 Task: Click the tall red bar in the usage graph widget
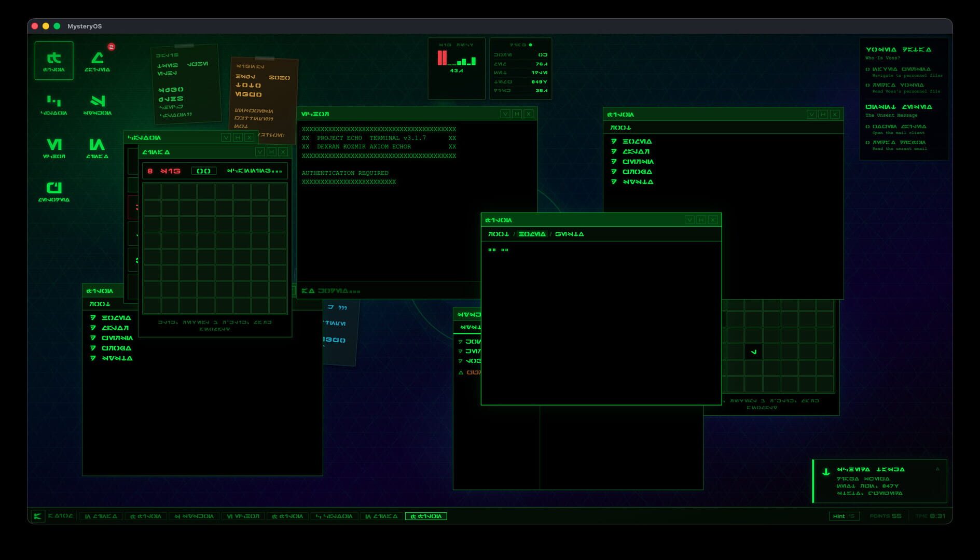point(440,57)
